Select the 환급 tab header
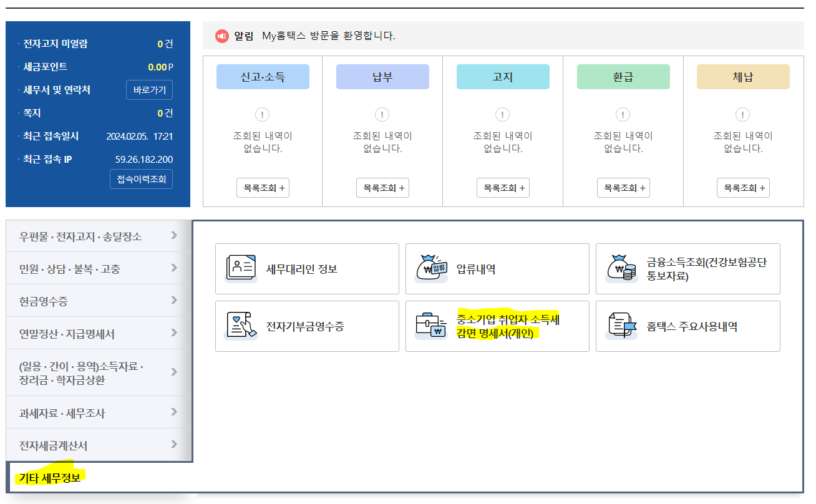Viewport: 816px width, 504px height. click(623, 77)
